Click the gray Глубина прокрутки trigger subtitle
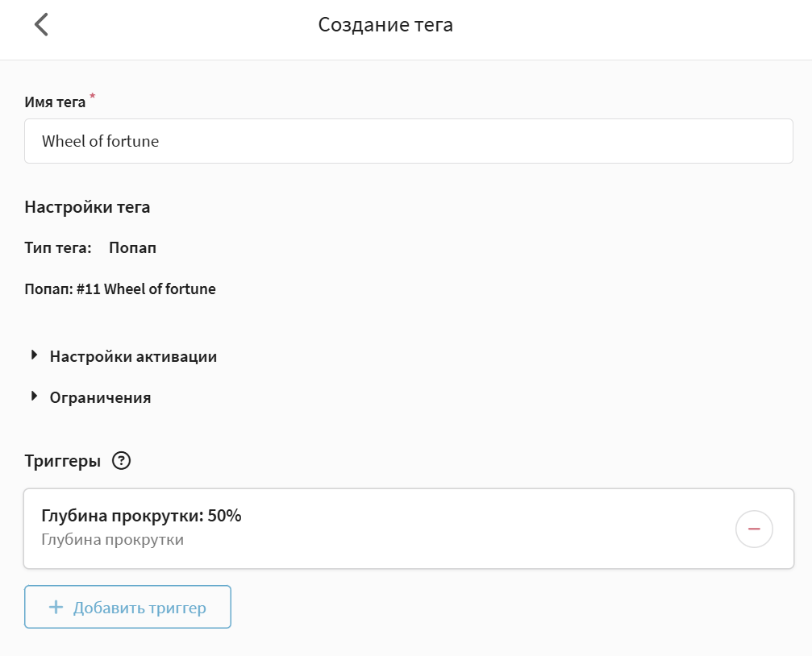Viewport: 812px width, 656px height. point(112,540)
